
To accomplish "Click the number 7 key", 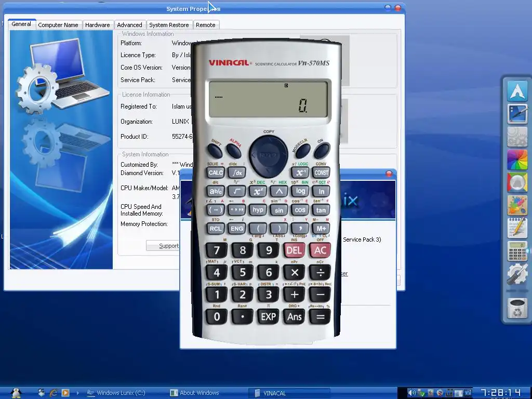I will pyautogui.click(x=217, y=250).
